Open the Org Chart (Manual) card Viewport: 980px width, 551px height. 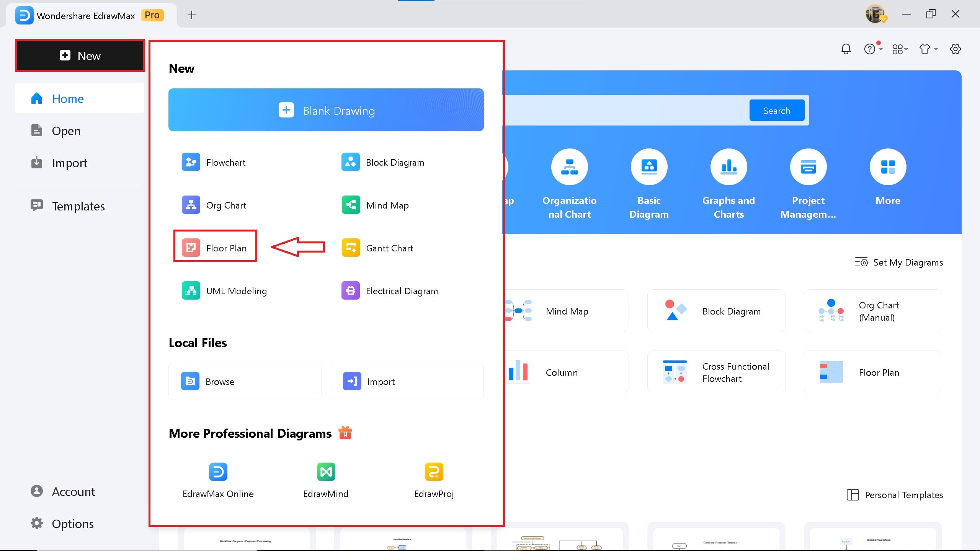(x=873, y=311)
